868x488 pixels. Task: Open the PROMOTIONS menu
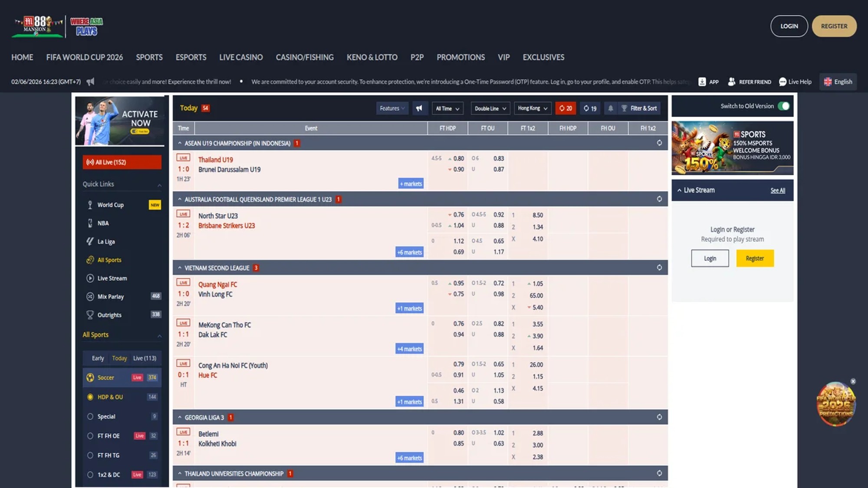460,57
